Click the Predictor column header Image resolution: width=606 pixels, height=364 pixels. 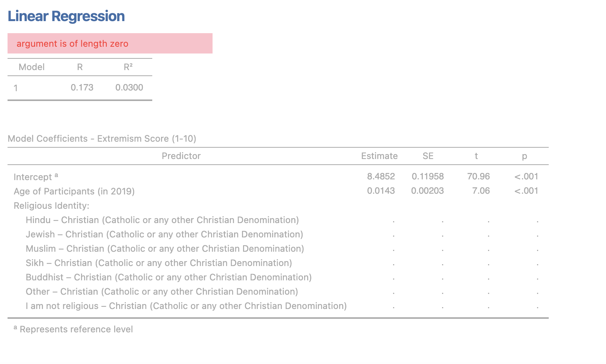[181, 156]
